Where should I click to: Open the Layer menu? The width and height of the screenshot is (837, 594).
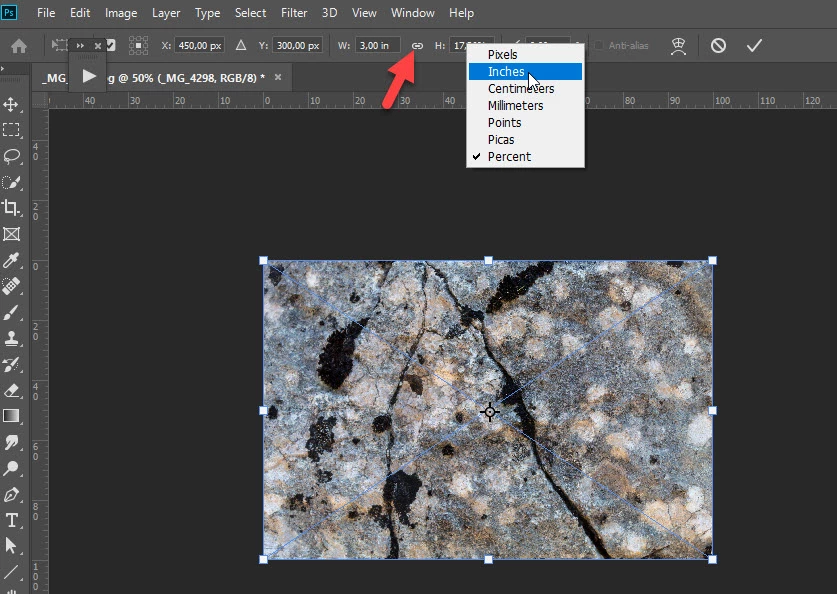tap(166, 13)
